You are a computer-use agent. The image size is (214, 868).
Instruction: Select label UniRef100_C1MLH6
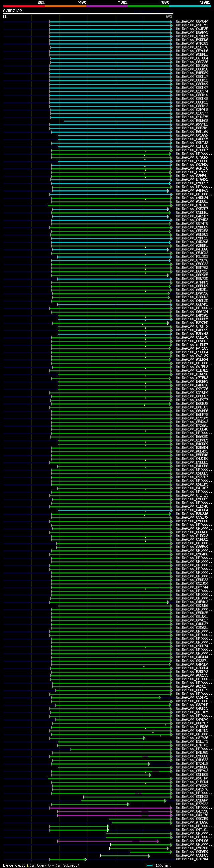pos(192,161)
